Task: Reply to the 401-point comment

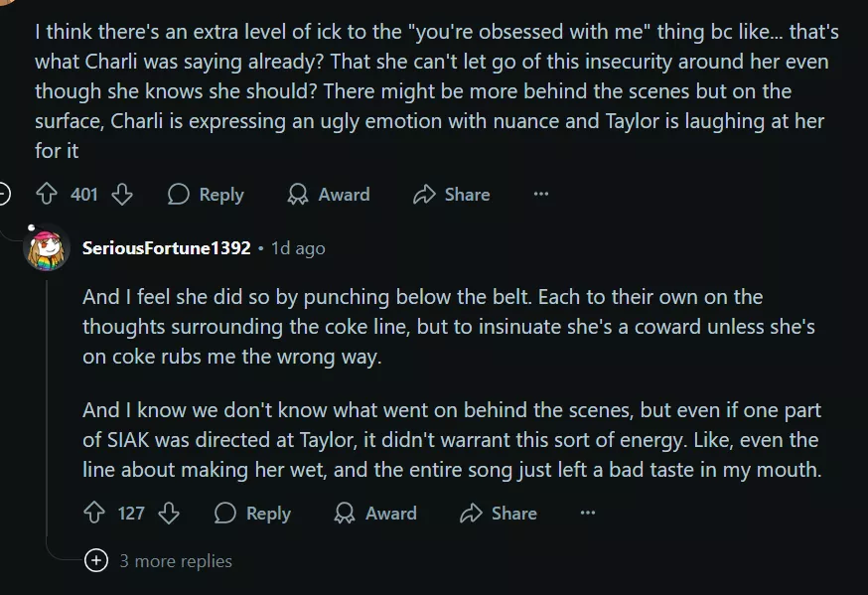Action: [206, 195]
